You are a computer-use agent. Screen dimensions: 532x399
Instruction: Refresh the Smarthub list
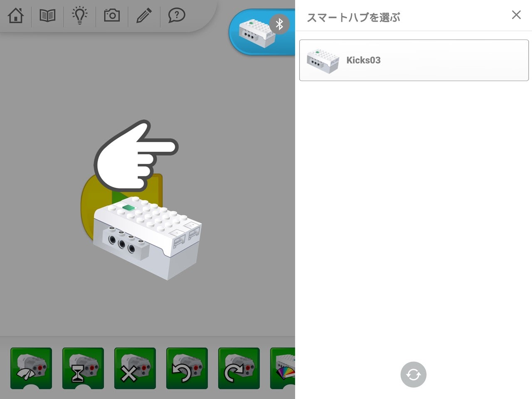(x=413, y=374)
